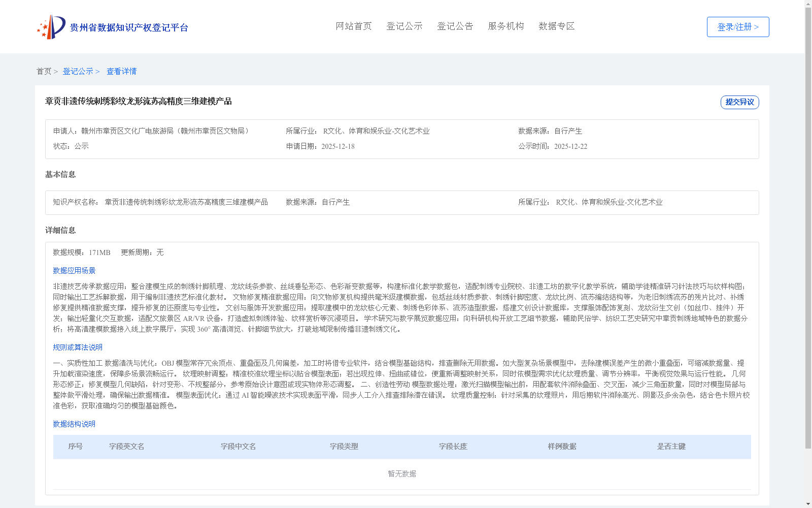Click the 数据结构说明 heading
The height and width of the screenshot is (508, 812).
point(74,424)
